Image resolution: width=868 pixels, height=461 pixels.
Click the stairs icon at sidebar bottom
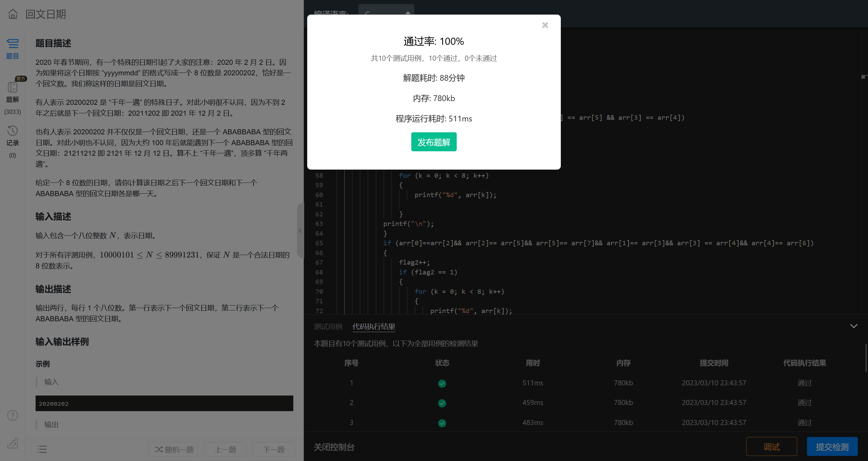[13, 443]
